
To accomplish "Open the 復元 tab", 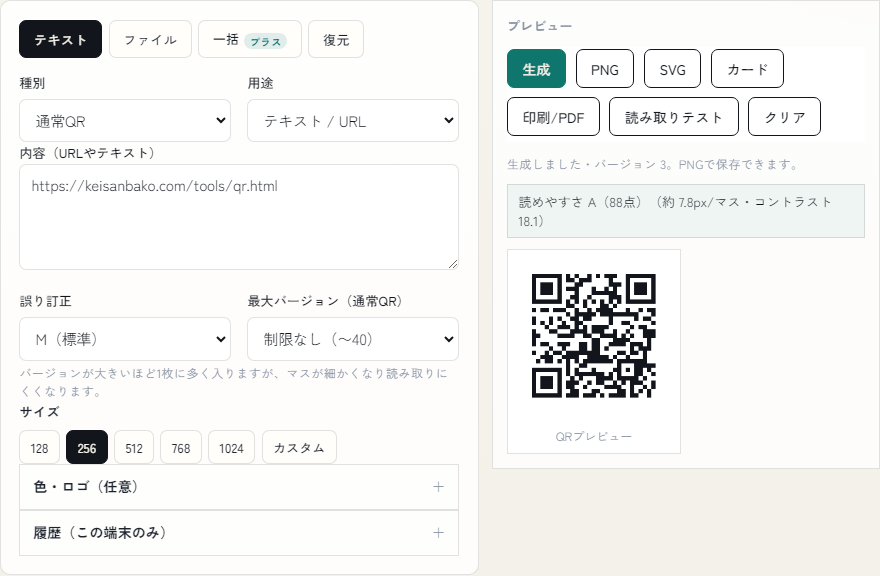I will [336, 39].
